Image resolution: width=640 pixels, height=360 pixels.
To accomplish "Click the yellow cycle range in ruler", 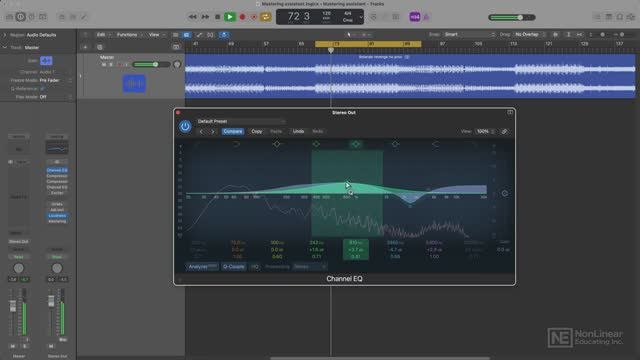I will tap(368, 44).
